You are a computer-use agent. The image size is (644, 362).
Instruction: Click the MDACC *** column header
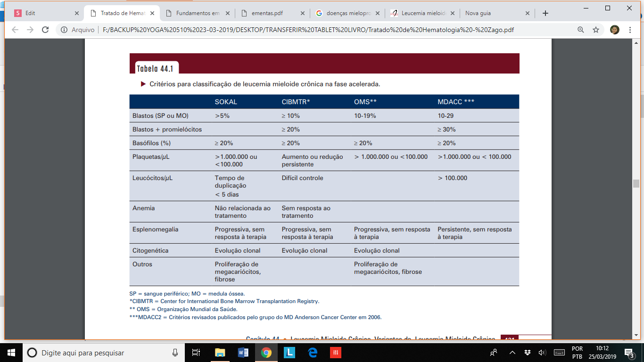coord(456,102)
